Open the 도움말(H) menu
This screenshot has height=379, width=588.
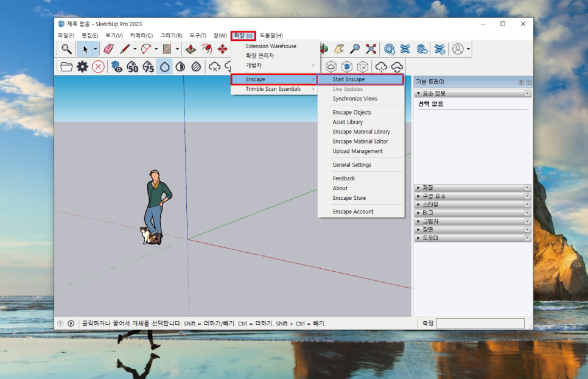tap(271, 35)
